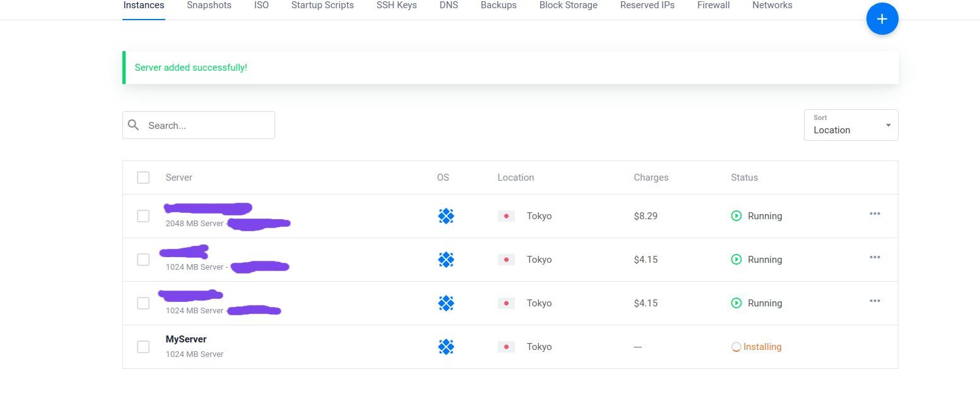
Task: Click the MyServer OS icon
Action: point(446,347)
